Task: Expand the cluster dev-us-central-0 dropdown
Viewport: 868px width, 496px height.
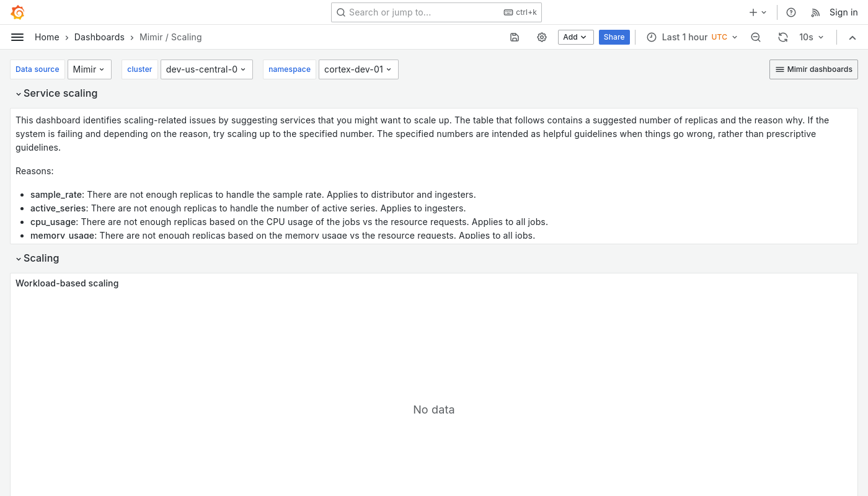Action: pos(206,69)
